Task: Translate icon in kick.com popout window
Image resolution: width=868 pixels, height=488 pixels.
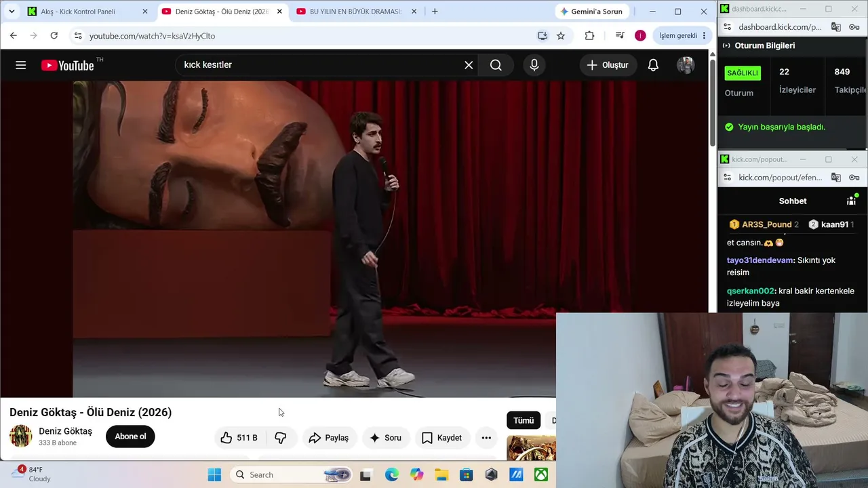Action: [x=836, y=178]
